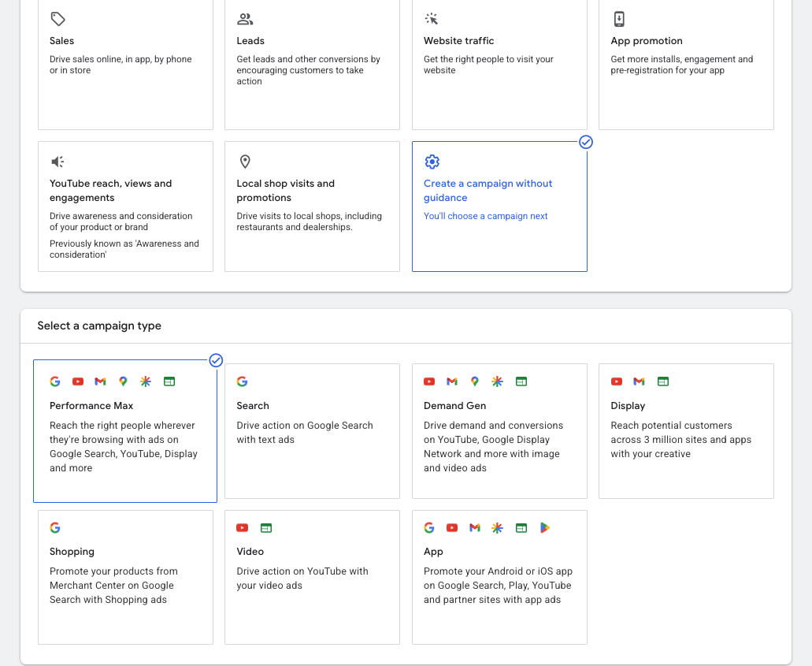The height and width of the screenshot is (666, 812).
Task: Click the Google icon in Performance Max card
Action: (x=55, y=381)
